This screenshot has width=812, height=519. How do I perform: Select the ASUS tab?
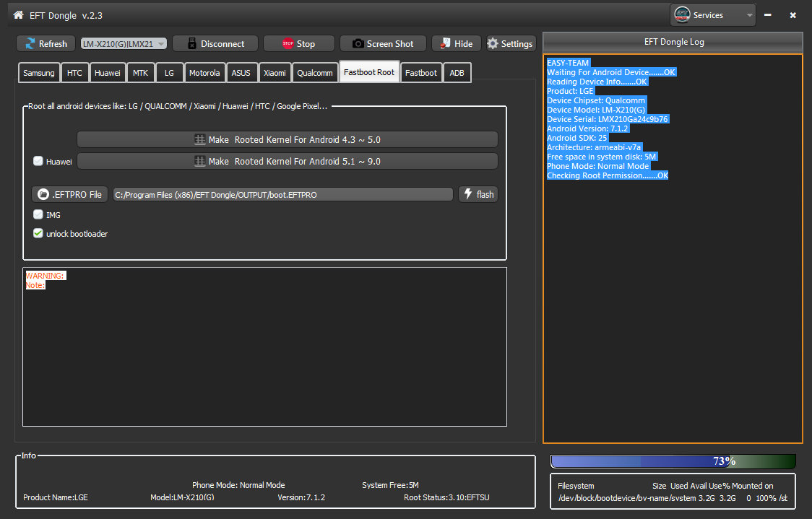point(241,73)
